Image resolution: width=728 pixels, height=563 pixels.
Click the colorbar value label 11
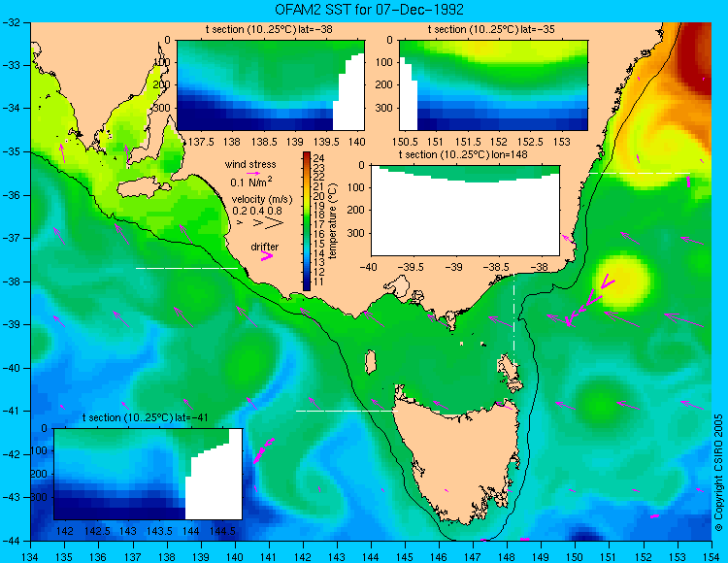(x=319, y=281)
